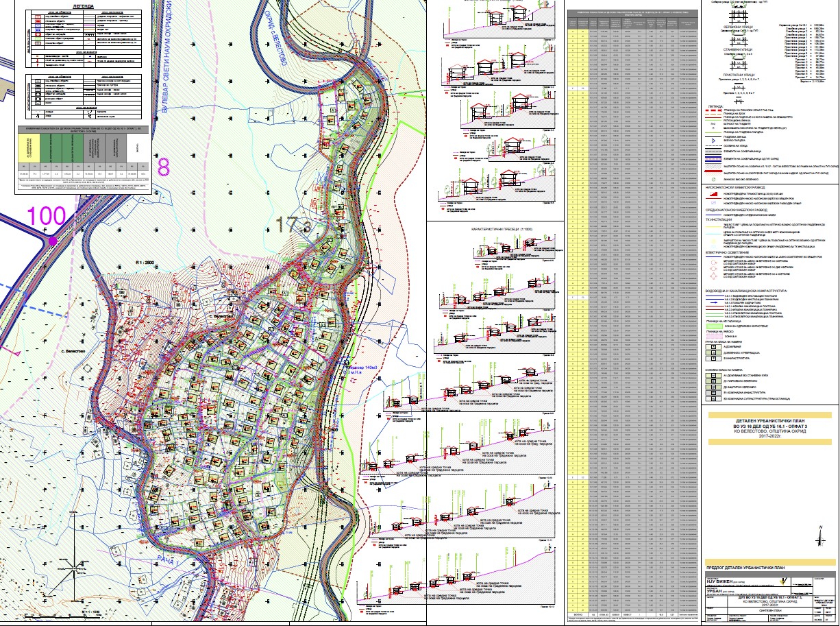Click the ПРЕДЛОГ ДЕТАЛЕН УРБАНИСТИЧКИ ПЛАН heading

pyautogui.click(x=745, y=568)
